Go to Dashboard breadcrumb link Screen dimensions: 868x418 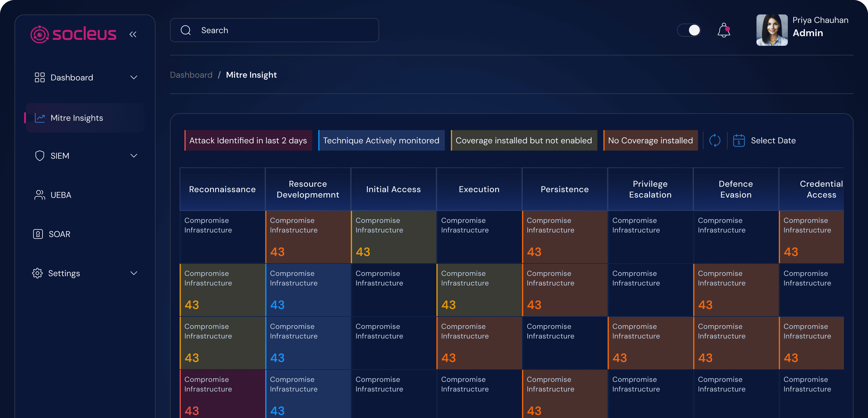191,75
